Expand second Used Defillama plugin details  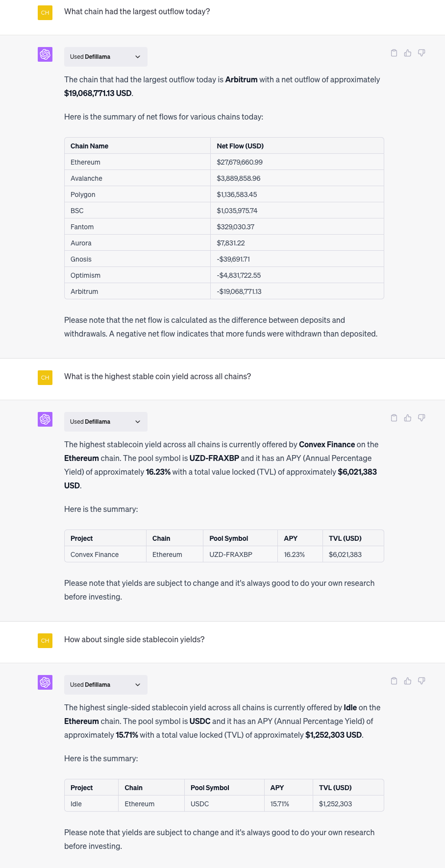tap(105, 422)
